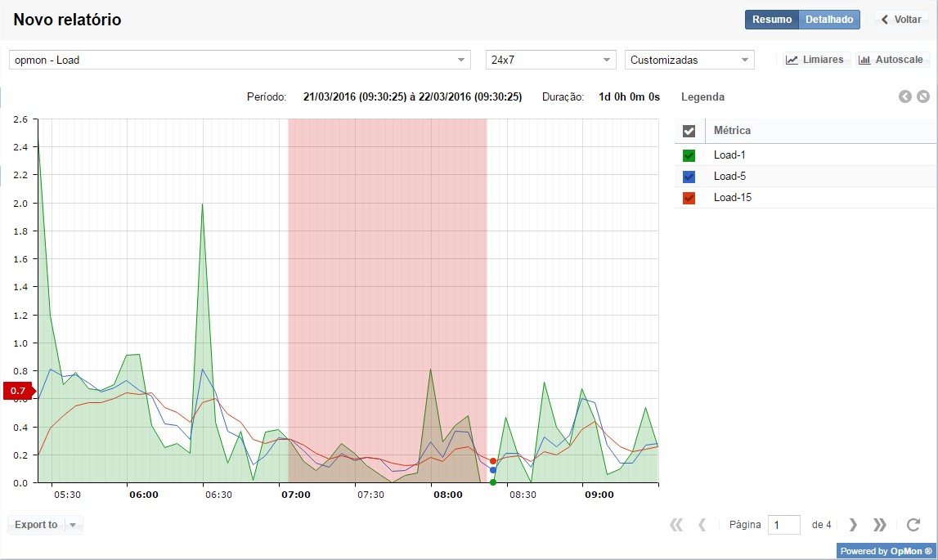Open the Customizadas range dropdown
This screenshot has height=560, width=938.
[689, 60]
